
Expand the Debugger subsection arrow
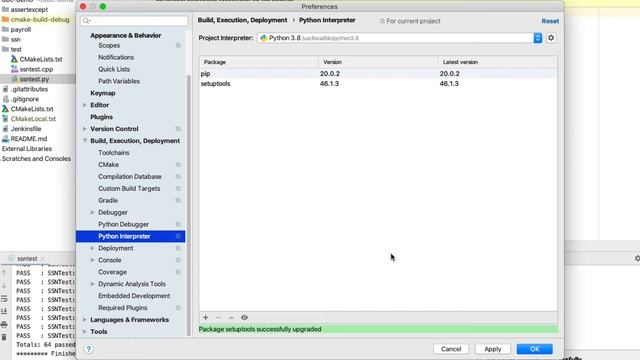[93, 212]
